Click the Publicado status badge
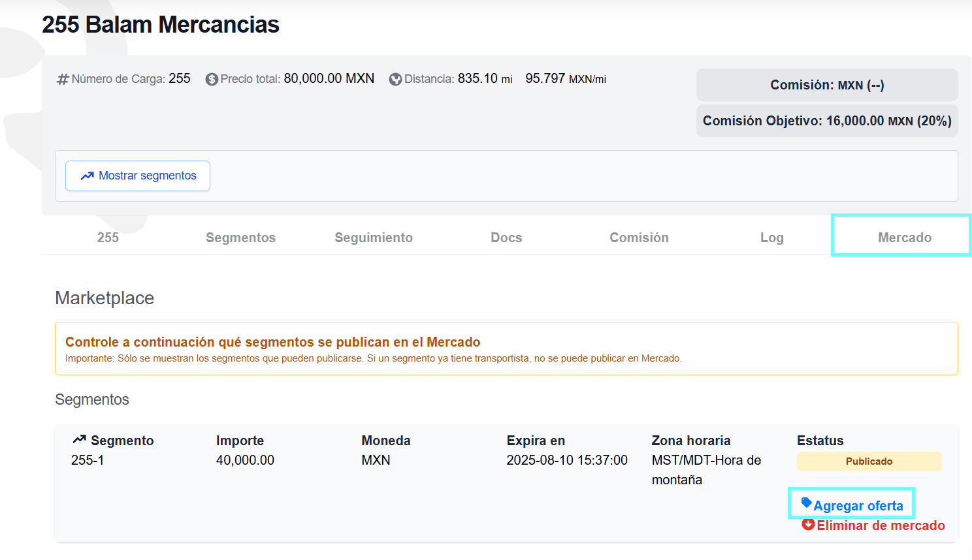The width and height of the screenshot is (972, 560). click(869, 461)
